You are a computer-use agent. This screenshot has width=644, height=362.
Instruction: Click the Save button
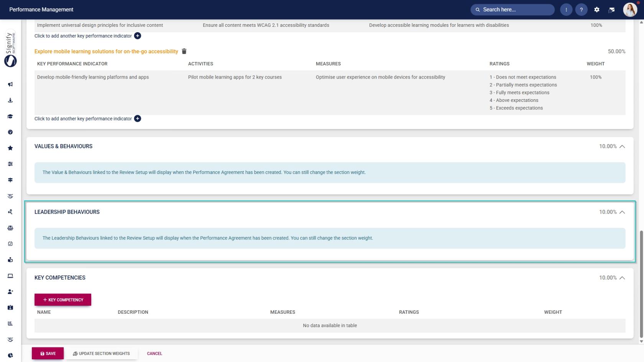(x=48, y=354)
